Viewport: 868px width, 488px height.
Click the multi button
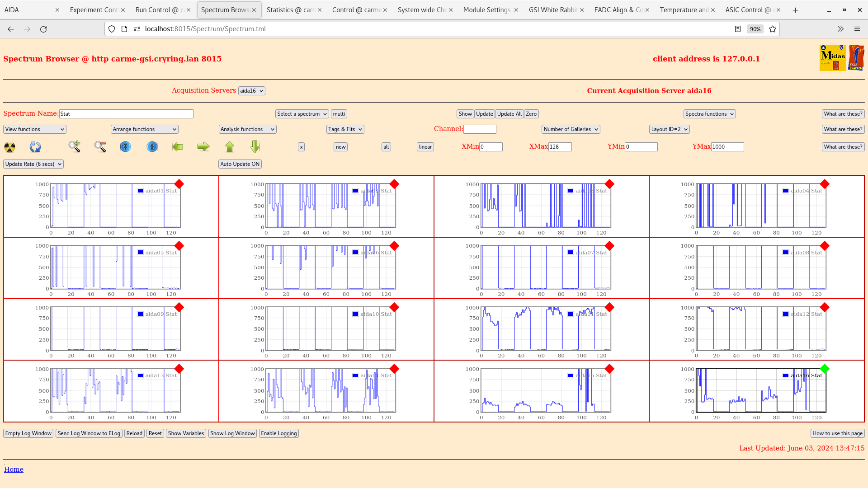pyautogui.click(x=339, y=114)
